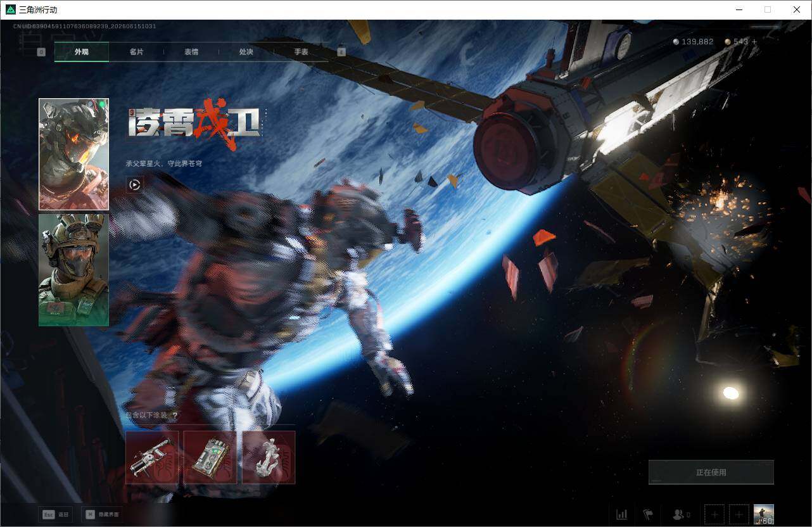Click the 三角洲行动 app icon in title bar
812x527 pixels.
tap(11, 10)
